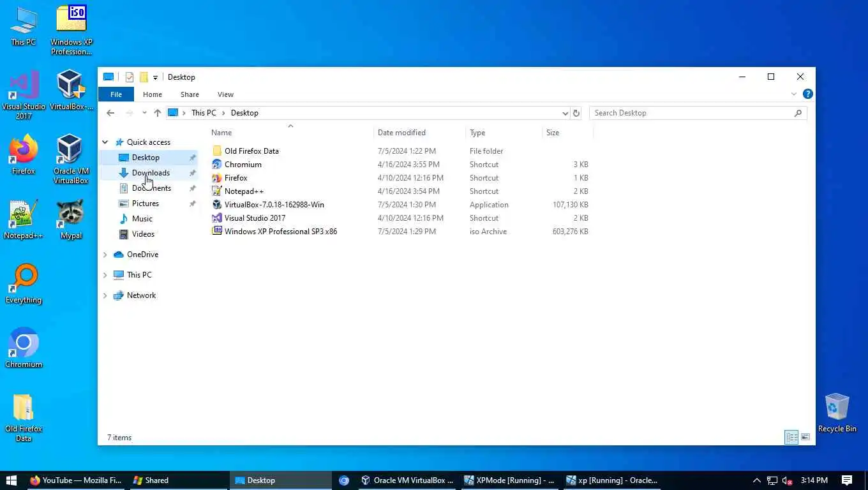Switch to XPMode [Running] taskbar button
This screenshot has width=868, height=490.
509,480
